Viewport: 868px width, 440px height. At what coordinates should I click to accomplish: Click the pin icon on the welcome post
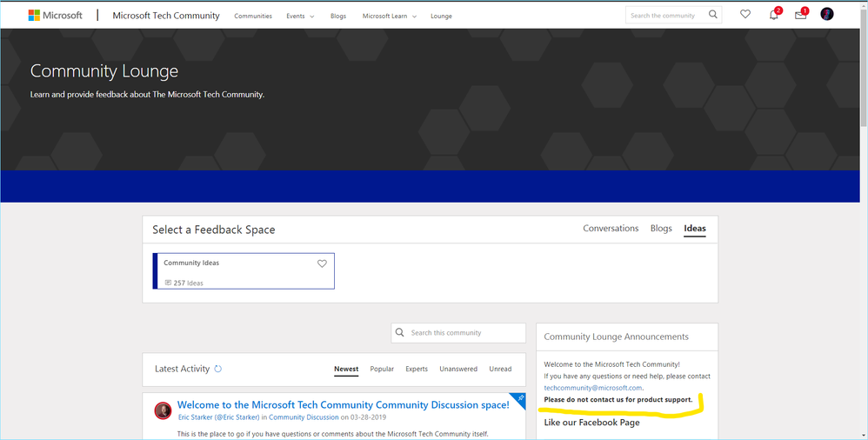[520, 398]
